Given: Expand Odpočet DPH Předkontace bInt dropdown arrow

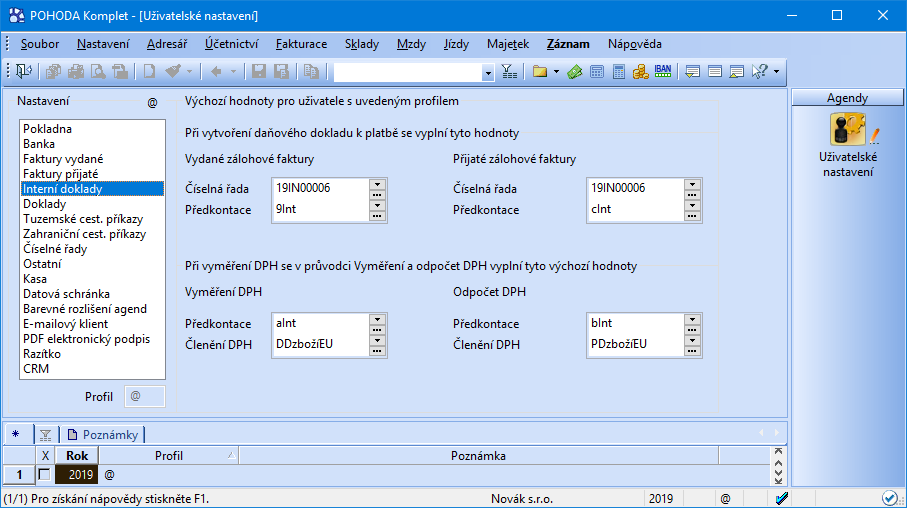Looking at the screenshot, I should [x=692, y=319].
